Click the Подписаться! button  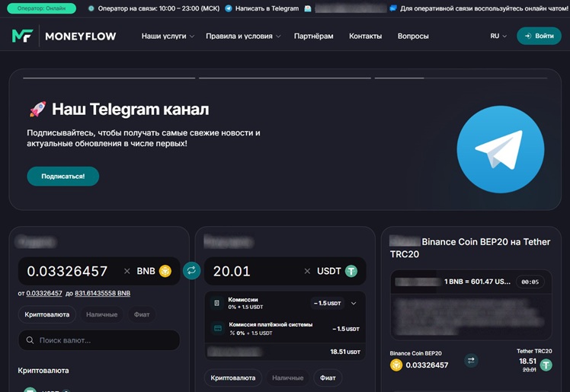pos(63,177)
